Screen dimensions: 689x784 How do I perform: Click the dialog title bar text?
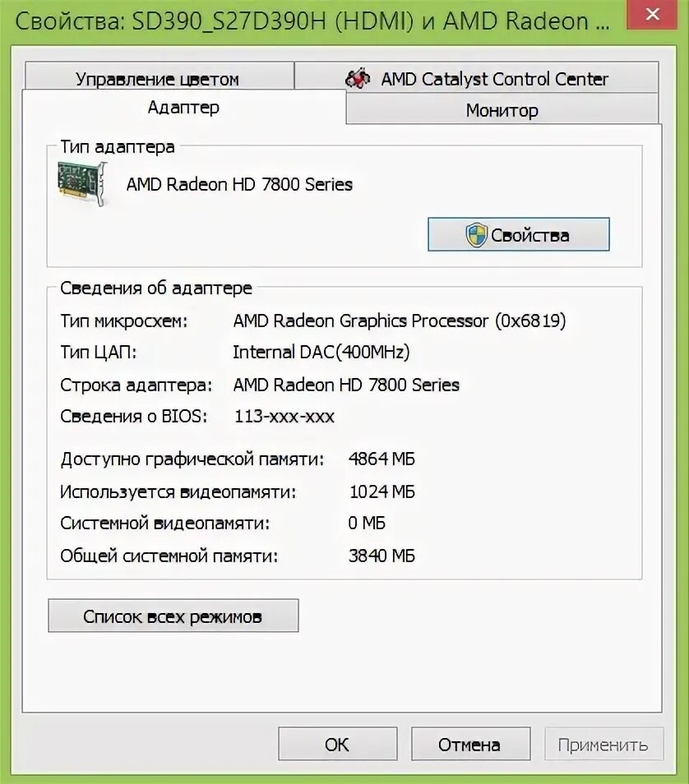pos(312,21)
